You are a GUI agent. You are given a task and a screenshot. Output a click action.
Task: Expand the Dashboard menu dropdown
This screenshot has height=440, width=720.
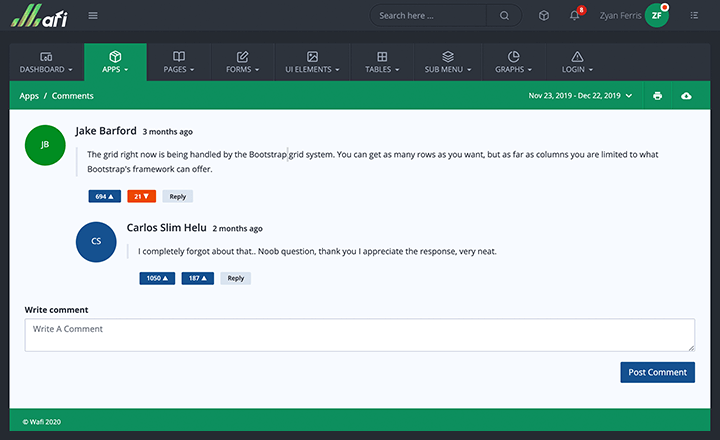(47, 63)
